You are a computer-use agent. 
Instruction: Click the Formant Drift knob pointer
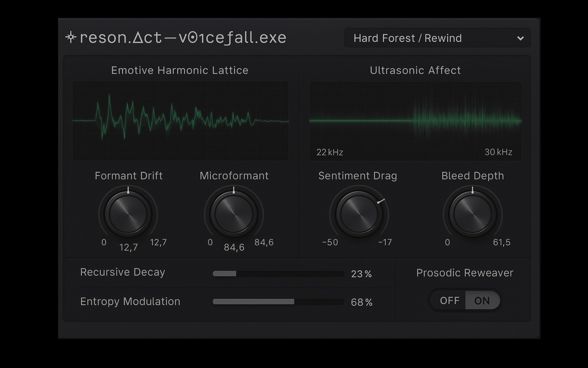pos(128,190)
